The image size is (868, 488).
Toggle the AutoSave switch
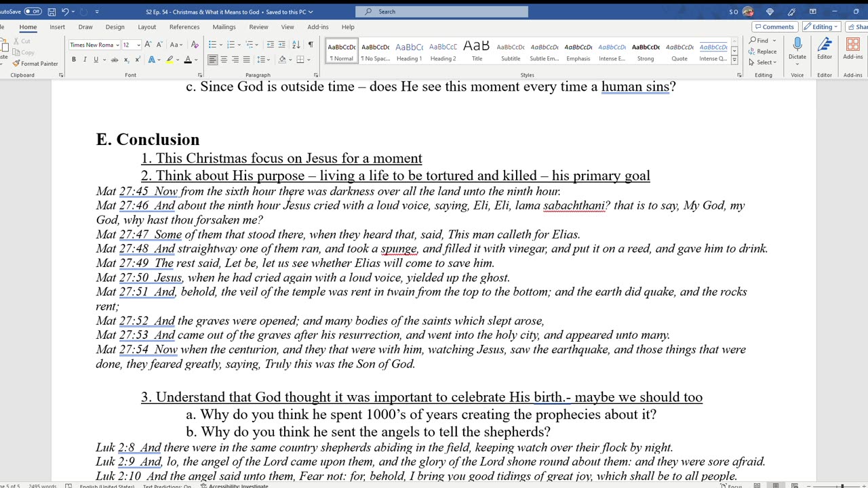(33, 12)
